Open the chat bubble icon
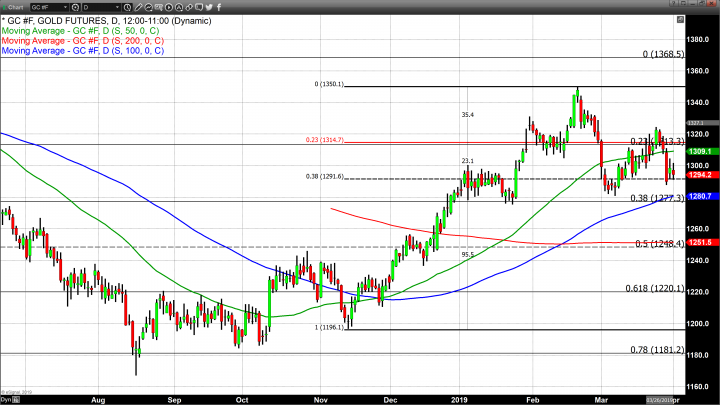This screenshot has height=405, width=720. point(199,7)
